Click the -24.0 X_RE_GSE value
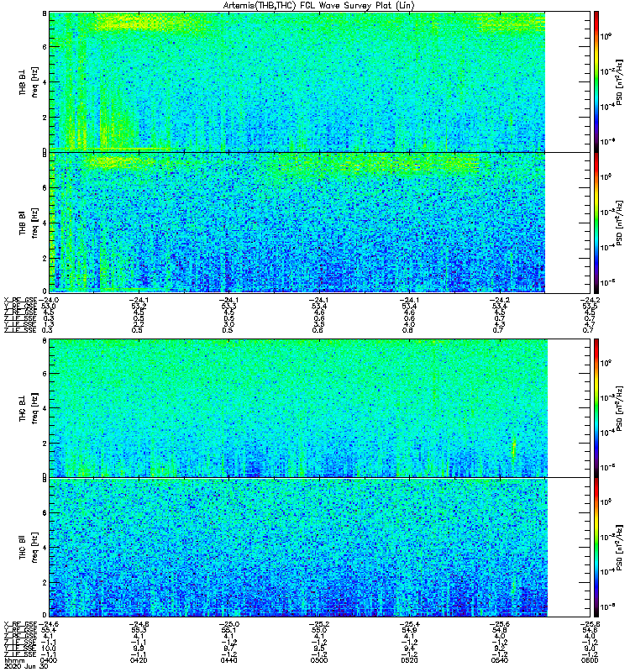This screenshot has width=630, height=672. pyautogui.click(x=49, y=300)
